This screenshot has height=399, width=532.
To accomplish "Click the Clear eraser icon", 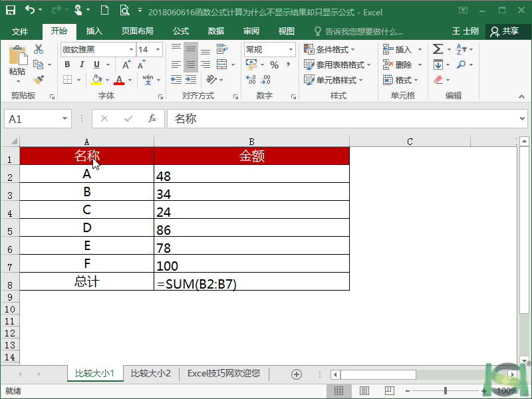I will click(438, 80).
